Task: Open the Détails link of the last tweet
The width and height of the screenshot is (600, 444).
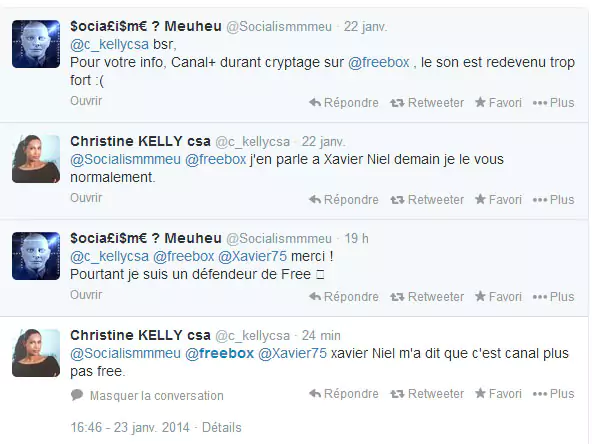Action: tap(221, 428)
